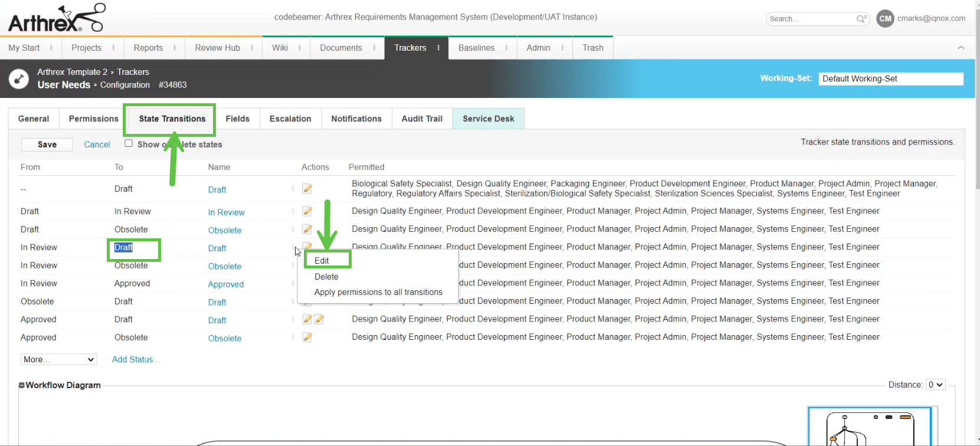Image resolution: width=980 pixels, height=446 pixels.
Task: Choose Apply permissions to all transitions
Action: (x=378, y=292)
